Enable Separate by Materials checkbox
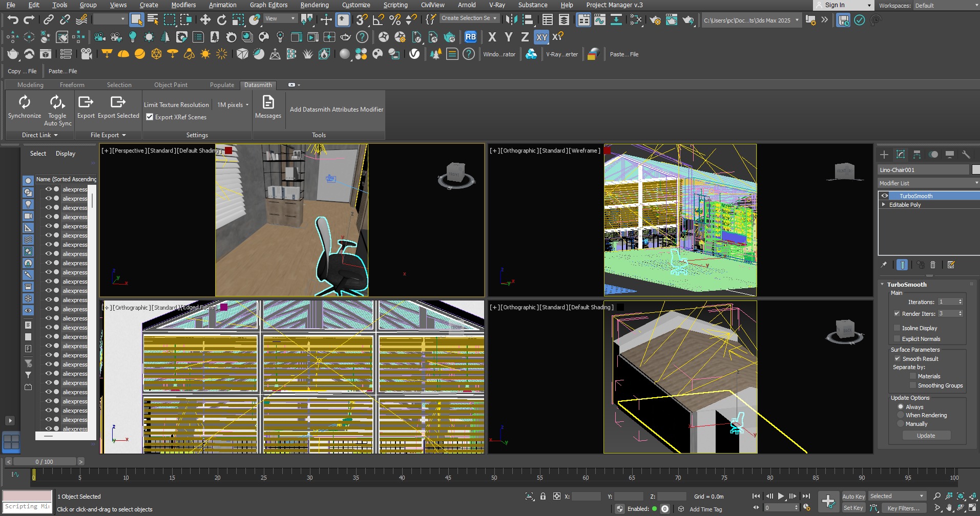Viewport: 980px width, 516px height. (x=913, y=376)
